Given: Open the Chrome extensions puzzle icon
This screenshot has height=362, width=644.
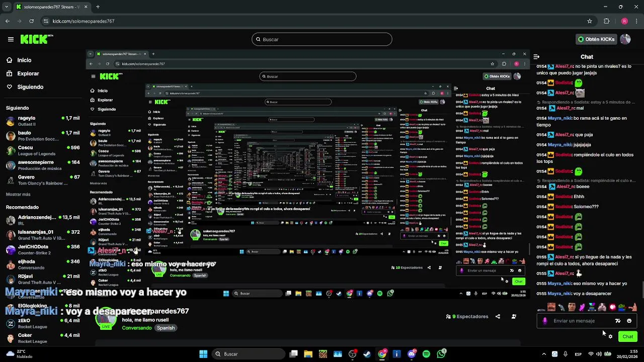Looking at the screenshot, I should click(x=606, y=21).
